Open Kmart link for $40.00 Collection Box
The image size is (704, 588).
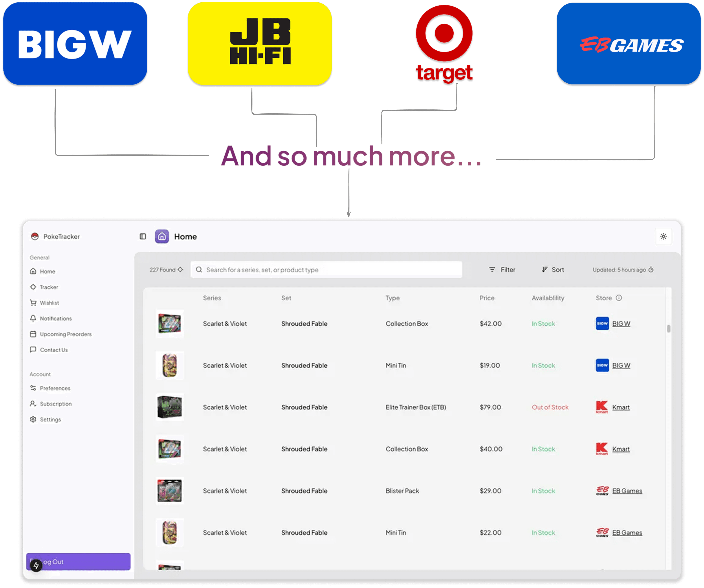[621, 450]
